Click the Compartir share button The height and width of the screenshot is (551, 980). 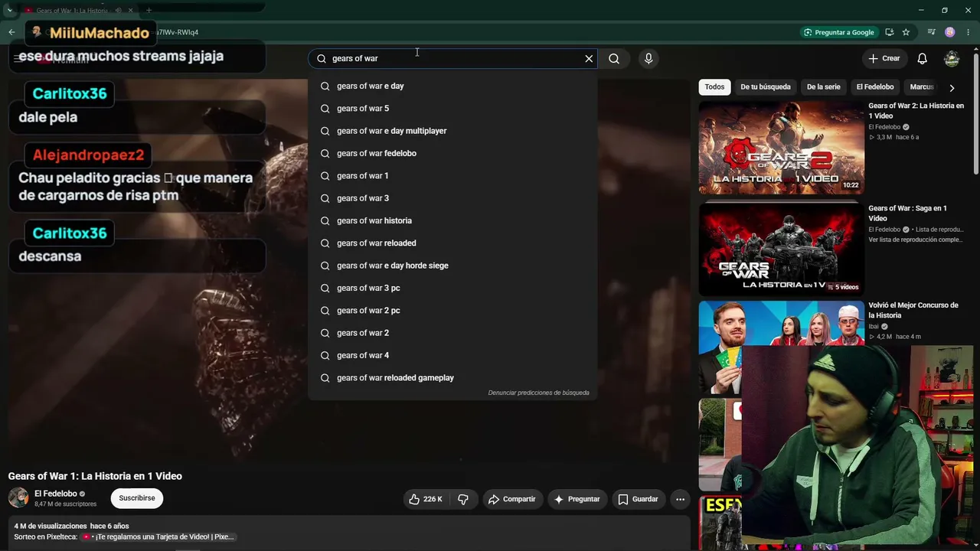pos(511,499)
